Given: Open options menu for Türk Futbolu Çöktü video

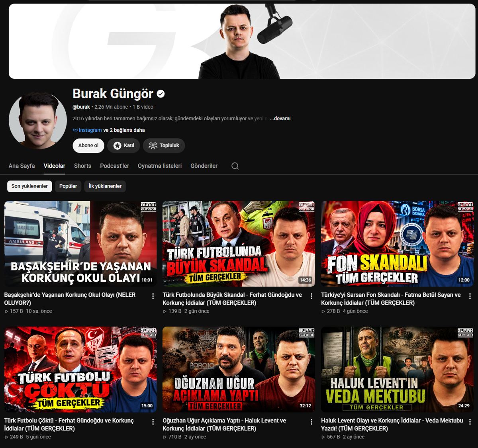Looking at the screenshot, I should (x=153, y=422).
